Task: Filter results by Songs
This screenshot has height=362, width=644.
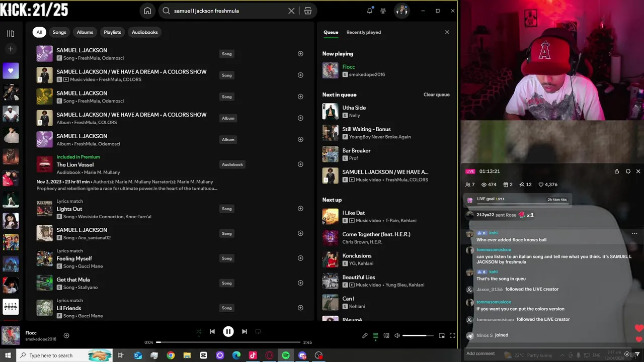Action: 59,32
